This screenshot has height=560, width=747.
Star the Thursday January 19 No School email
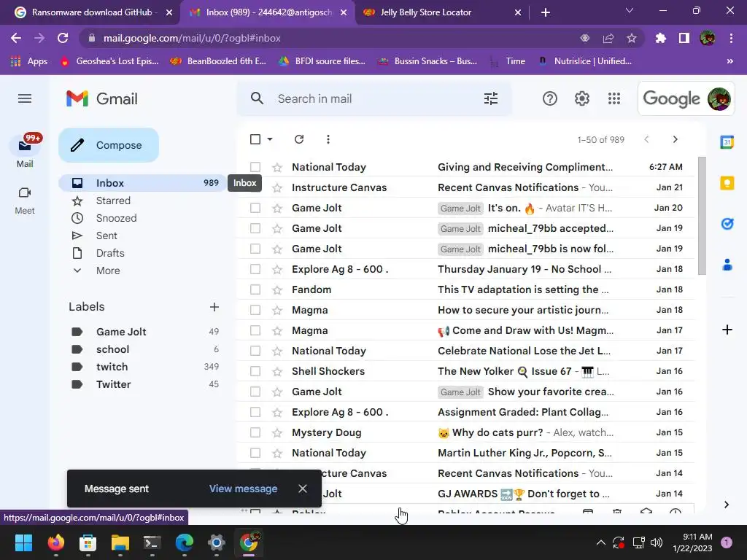[277, 270]
